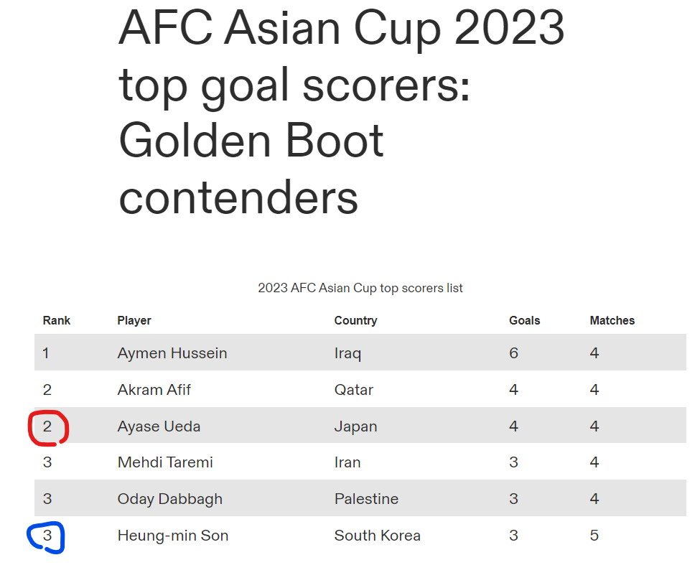Click player name Aymen Hussein
Viewport: 700px width, 588px height.
(172, 353)
